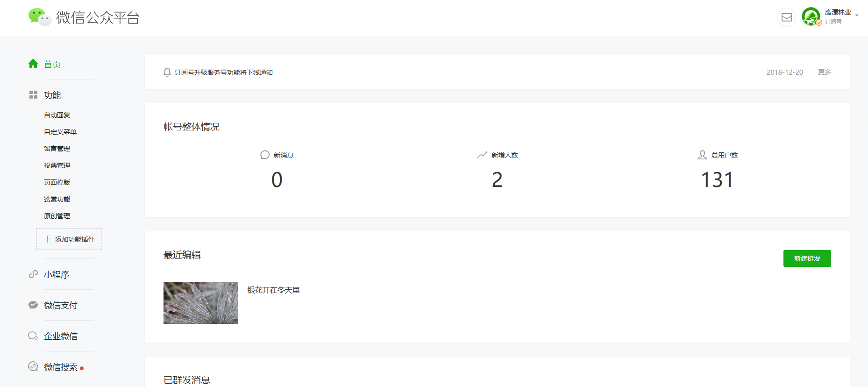Screen dimensions: 868x387
Task: Open the 银花开在冬天里 article thumbnail
Action: tap(201, 303)
